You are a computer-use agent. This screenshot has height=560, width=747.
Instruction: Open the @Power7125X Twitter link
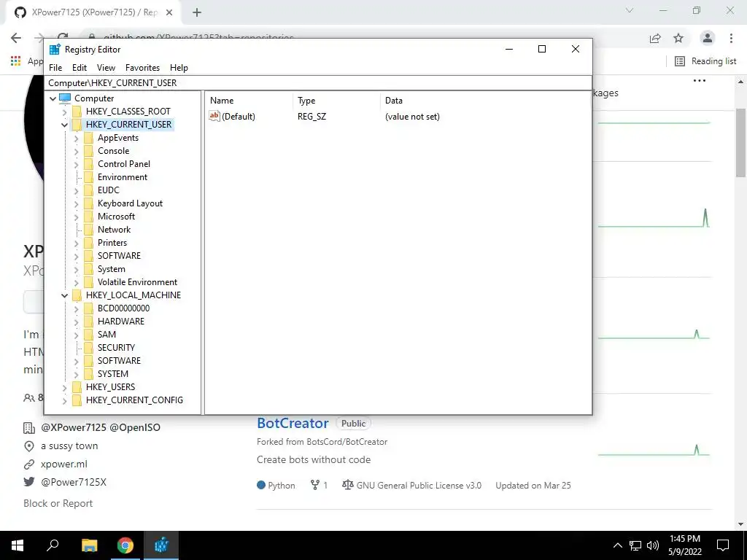(74, 483)
